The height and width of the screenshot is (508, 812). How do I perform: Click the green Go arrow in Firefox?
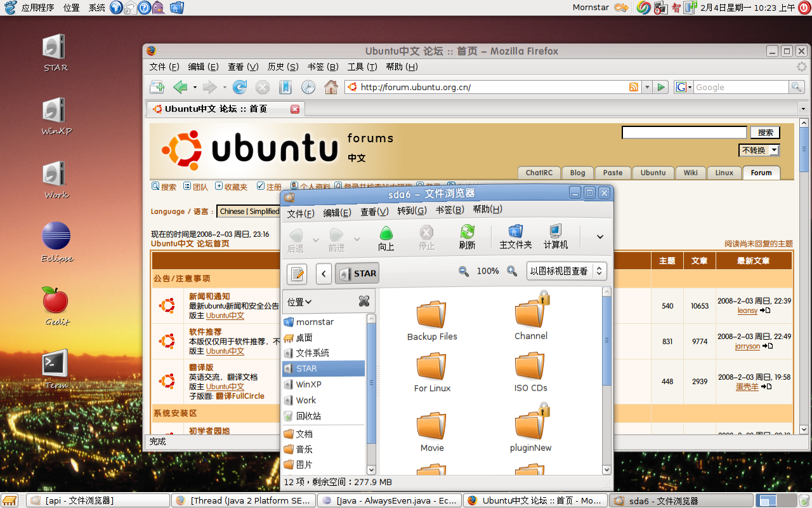[x=662, y=87]
